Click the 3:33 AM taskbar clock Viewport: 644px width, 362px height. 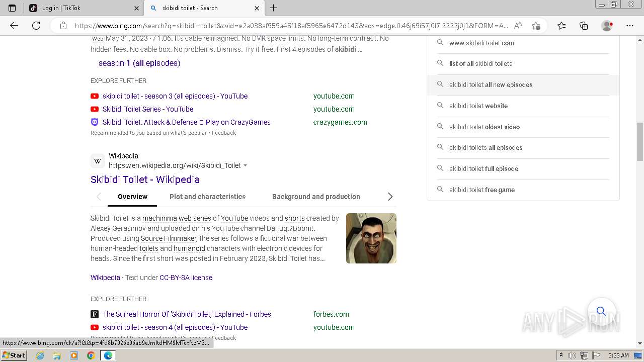[618, 355]
